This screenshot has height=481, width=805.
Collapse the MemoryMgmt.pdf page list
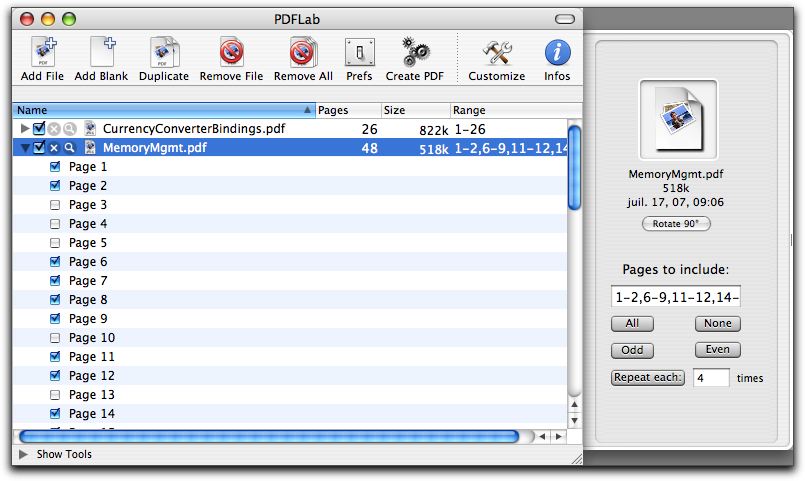[x=25, y=148]
